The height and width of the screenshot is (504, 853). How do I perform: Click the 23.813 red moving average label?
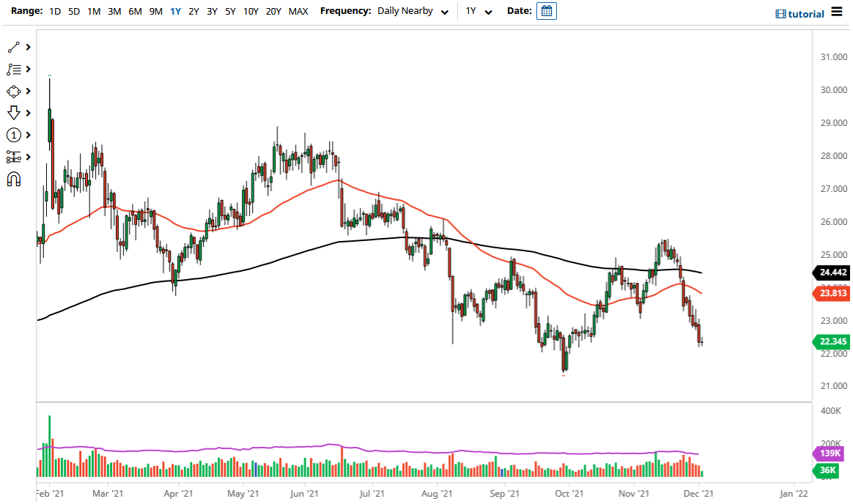(x=831, y=293)
